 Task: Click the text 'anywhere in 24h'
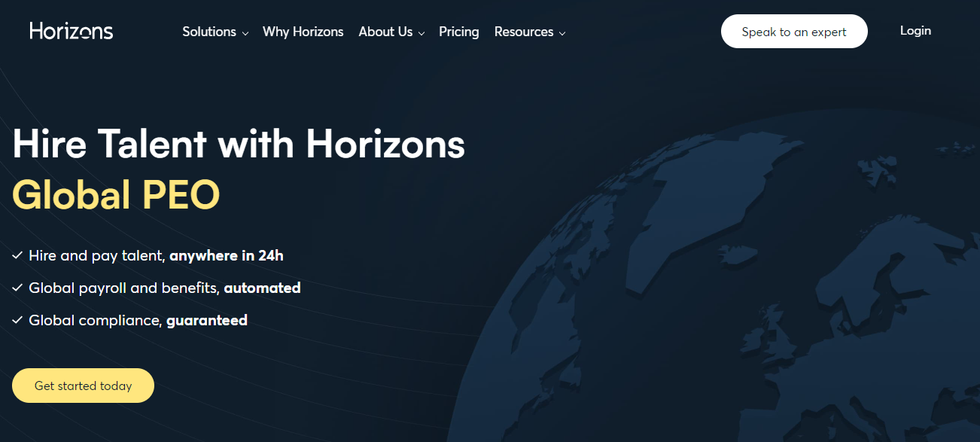coord(227,256)
